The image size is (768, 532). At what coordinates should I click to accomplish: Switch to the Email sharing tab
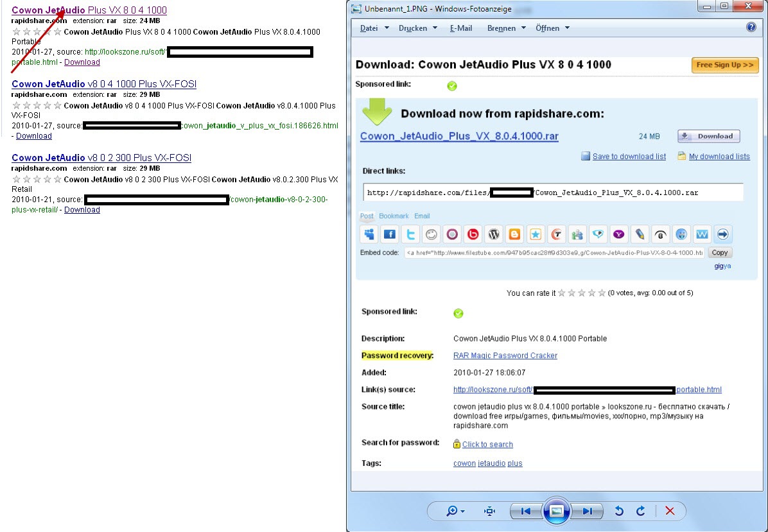[422, 216]
